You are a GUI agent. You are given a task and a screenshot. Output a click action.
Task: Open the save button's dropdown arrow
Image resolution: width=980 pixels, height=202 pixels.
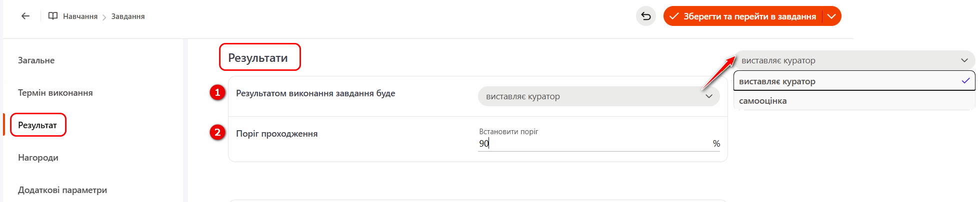(x=831, y=16)
